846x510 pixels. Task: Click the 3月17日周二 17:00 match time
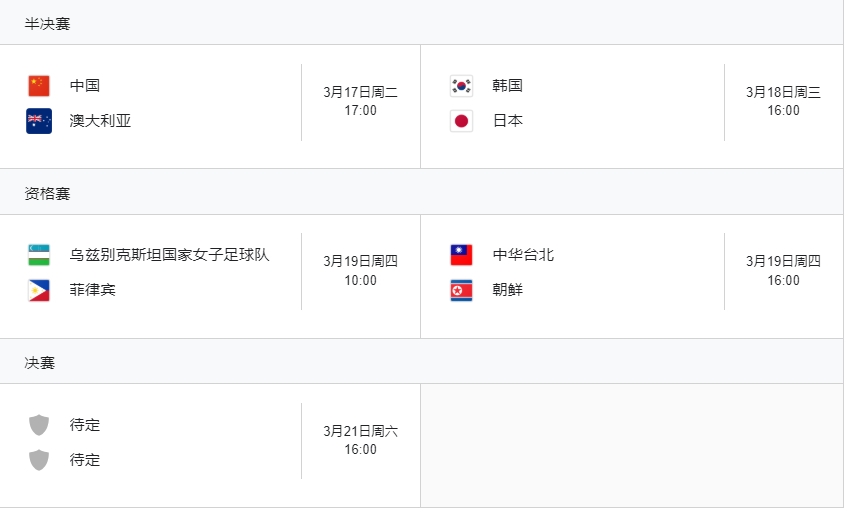pyautogui.click(x=360, y=101)
